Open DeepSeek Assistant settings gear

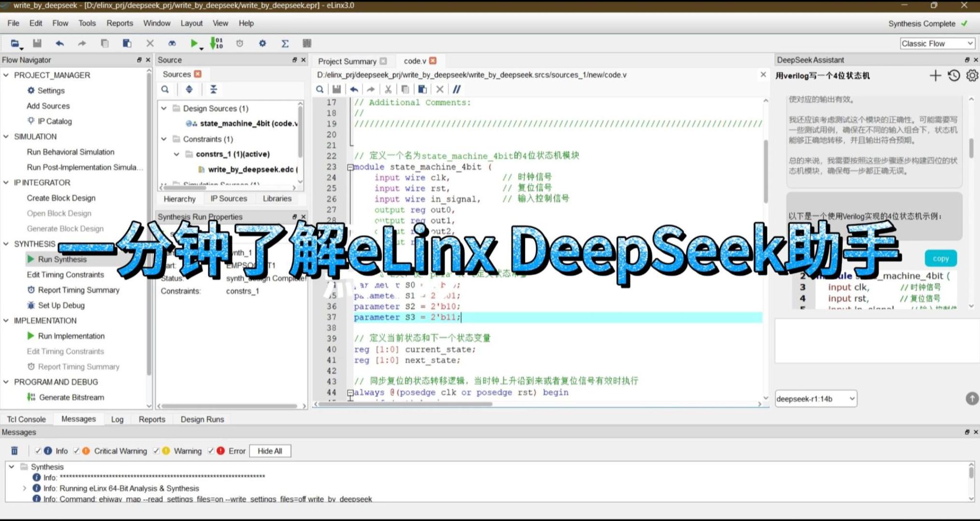[972, 76]
